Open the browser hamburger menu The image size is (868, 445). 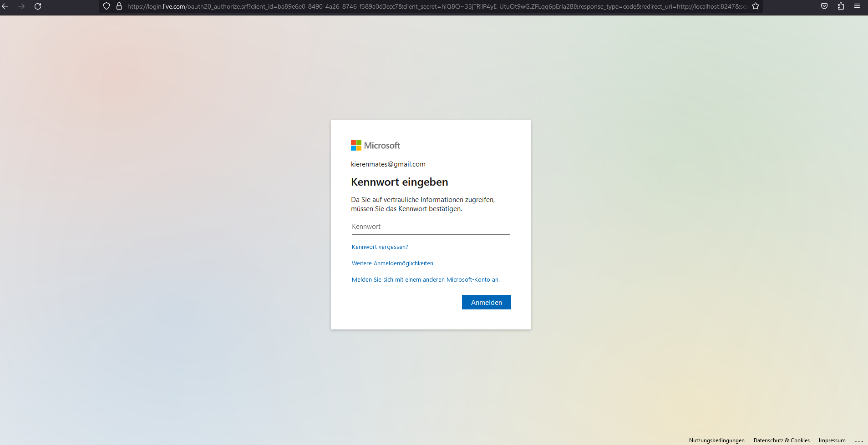(x=857, y=6)
